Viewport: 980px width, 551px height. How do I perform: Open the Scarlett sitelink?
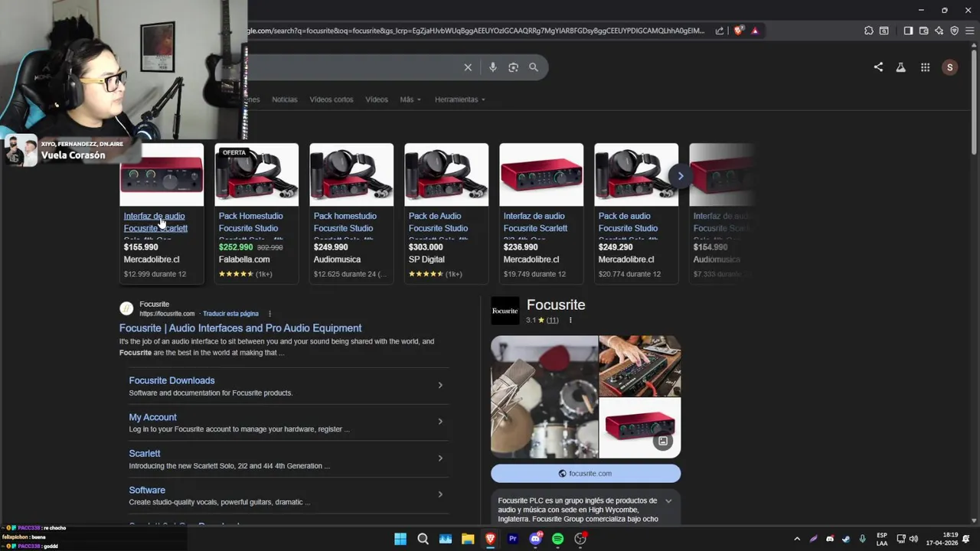145,454
